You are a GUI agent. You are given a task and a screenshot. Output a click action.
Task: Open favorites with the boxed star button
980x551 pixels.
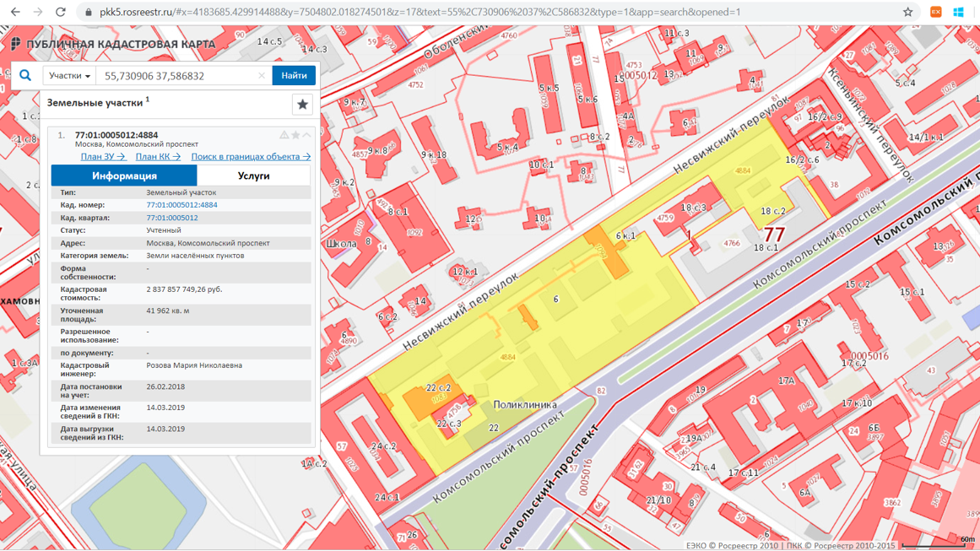pyautogui.click(x=302, y=105)
